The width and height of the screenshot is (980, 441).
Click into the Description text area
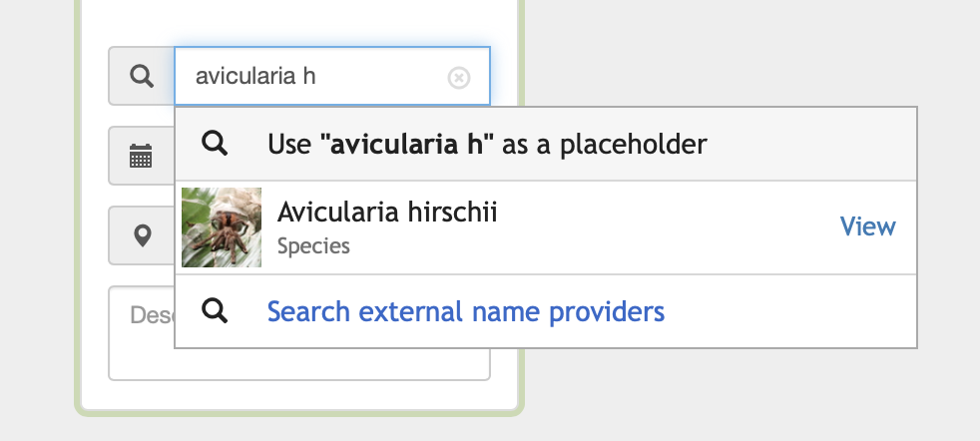[x=142, y=333]
